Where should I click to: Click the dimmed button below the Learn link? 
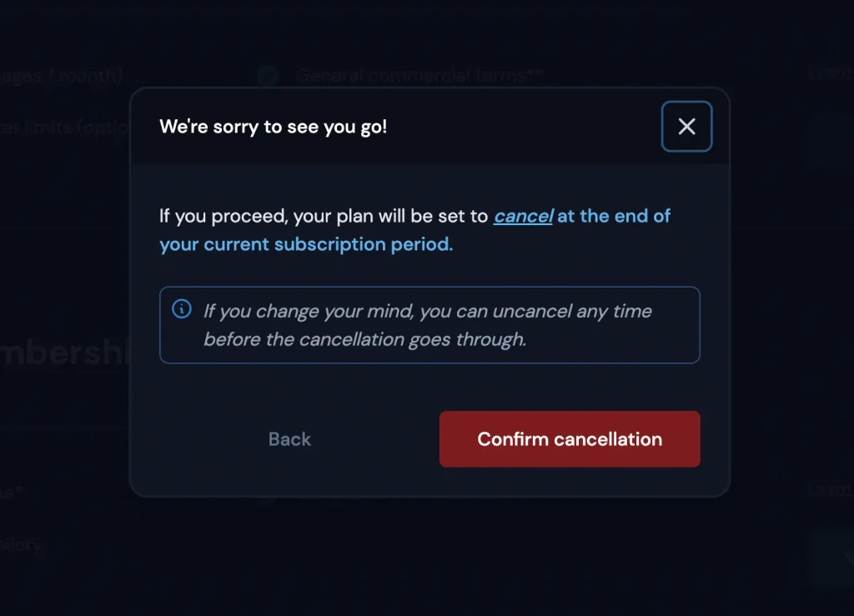coord(831,557)
